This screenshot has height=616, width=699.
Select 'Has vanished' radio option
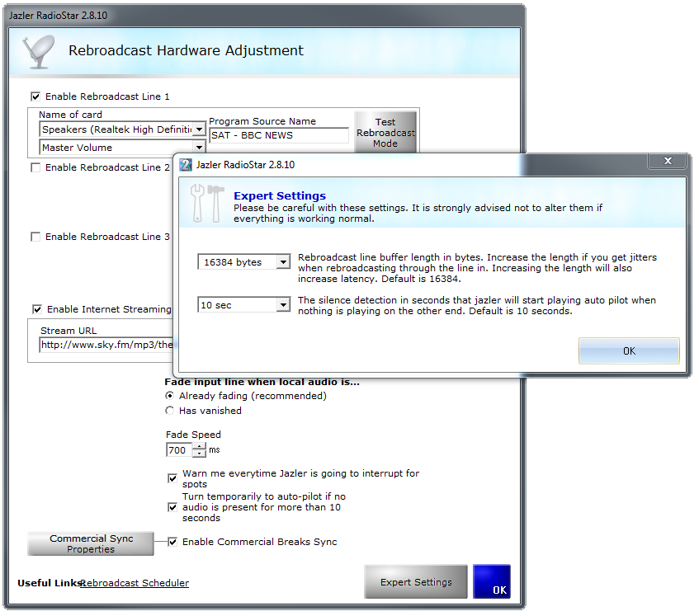(169, 410)
